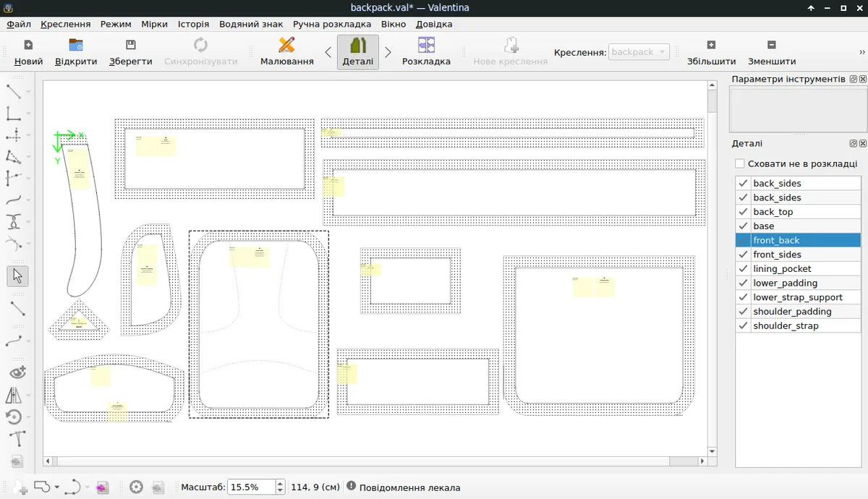868x499 pixels.
Task: Float the Параметри інструментів panel
Action: click(854, 79)
